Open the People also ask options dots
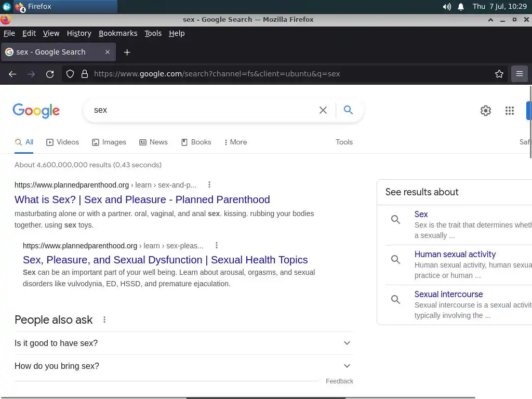This screenshot has height=399, width=532. 104,320
